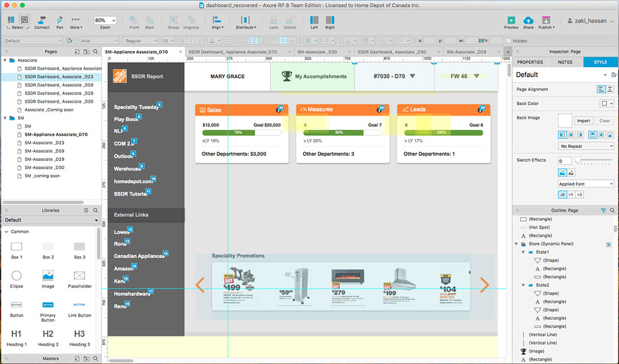This screenshot has width=619, height=364.
Task: Open the Applied Font dropdown
Action: point(586,184)
